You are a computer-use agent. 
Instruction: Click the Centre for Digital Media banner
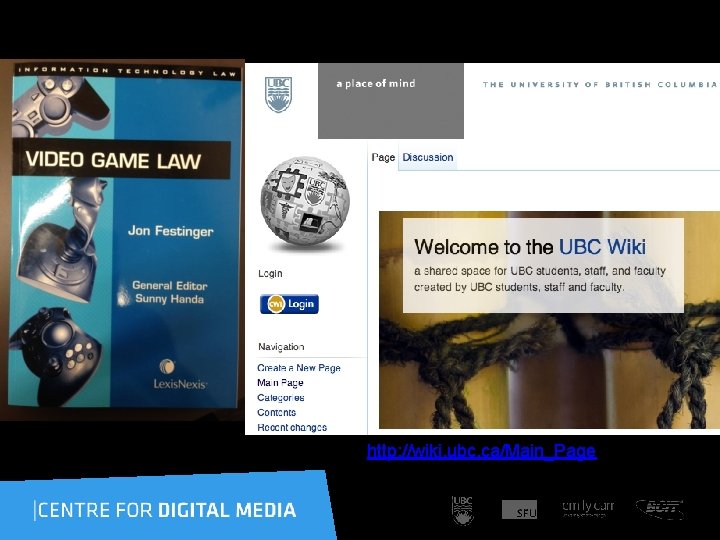pos(166,507)
